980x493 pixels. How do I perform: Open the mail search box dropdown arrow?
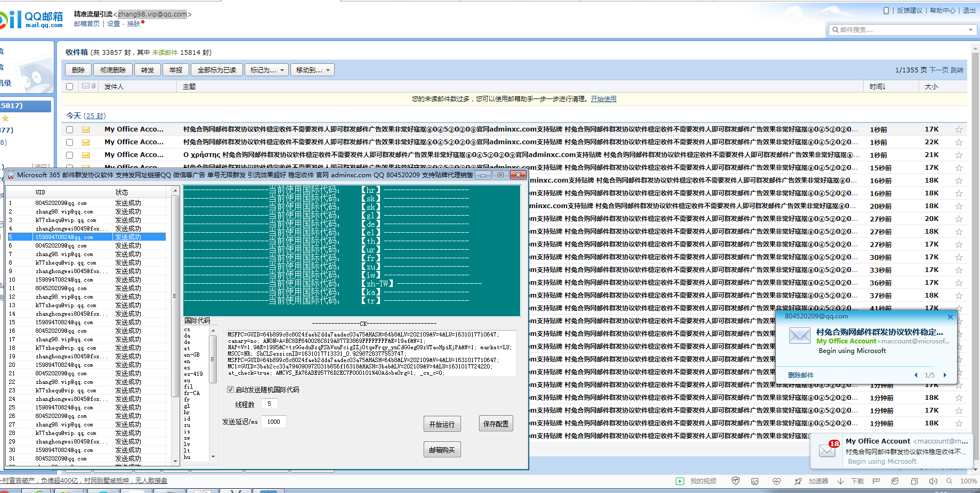[971, 30]
